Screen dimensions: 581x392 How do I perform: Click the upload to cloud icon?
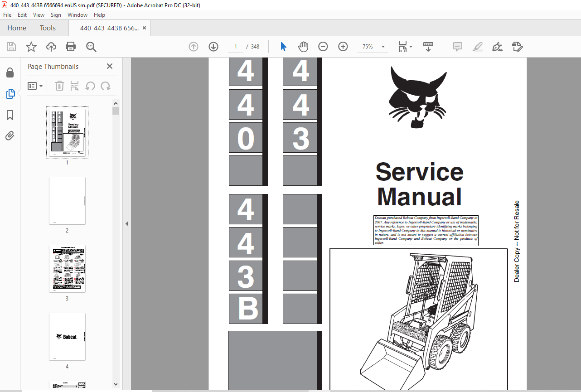[51, 47]
